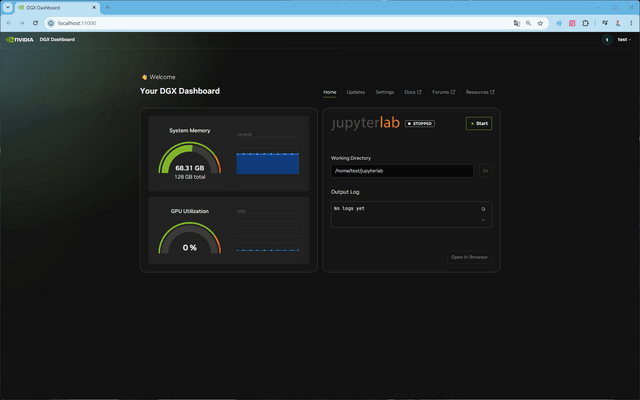Focus the Working Directory path field
Image resolution: width=640 pixels, height=400 pixels.
pos(402,171)
